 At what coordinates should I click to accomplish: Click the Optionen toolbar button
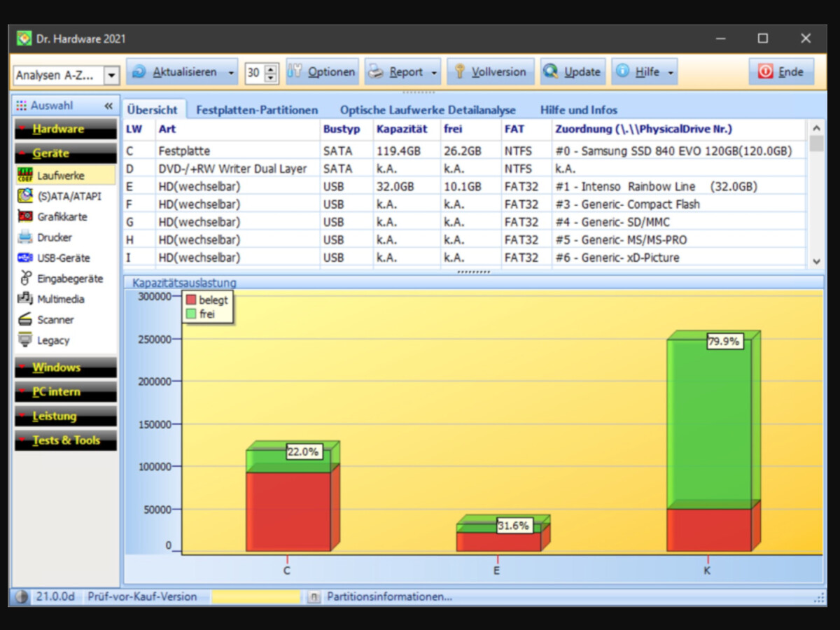pos(322,72)
